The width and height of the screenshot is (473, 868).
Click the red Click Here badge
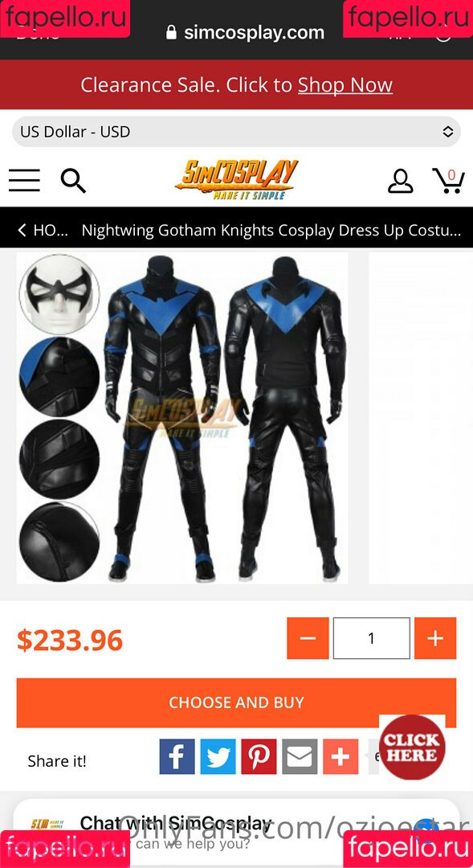pos(412,747)
